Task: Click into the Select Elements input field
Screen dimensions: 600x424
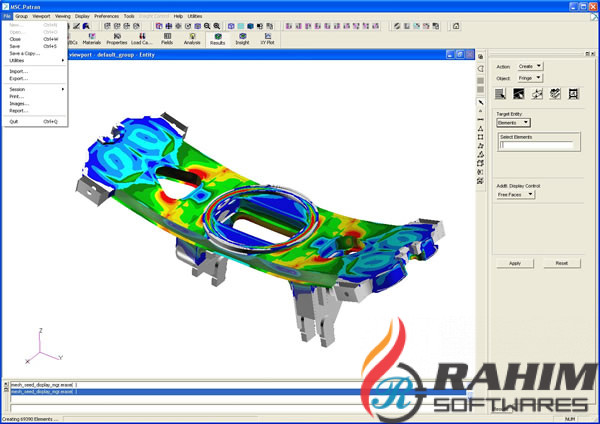Action: tap(536, 145)
